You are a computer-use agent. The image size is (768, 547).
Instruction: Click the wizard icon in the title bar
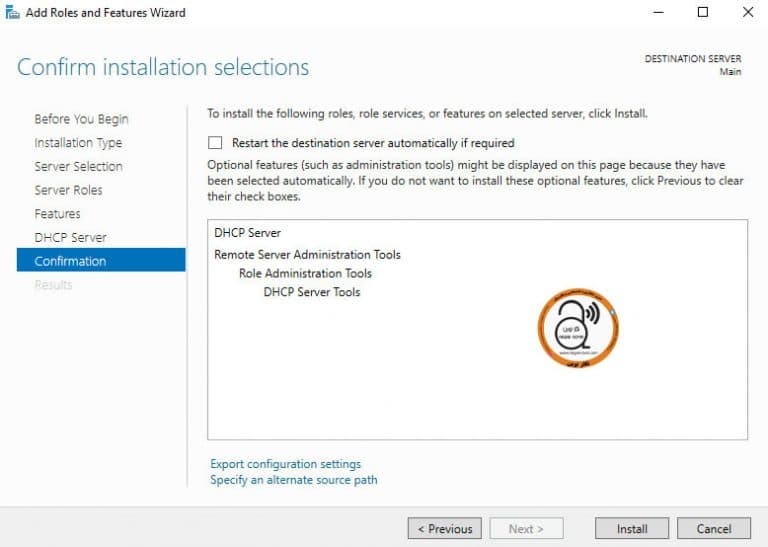click(x=12, y=12)
